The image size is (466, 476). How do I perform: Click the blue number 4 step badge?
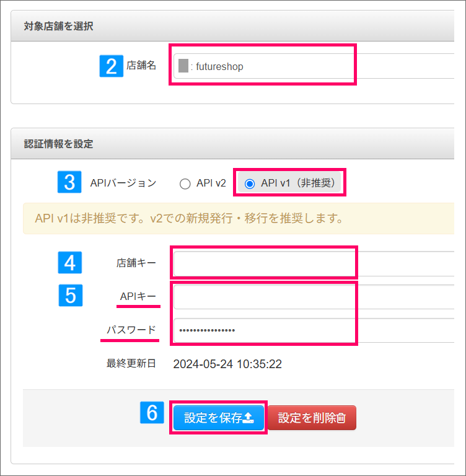pos(70,263)
